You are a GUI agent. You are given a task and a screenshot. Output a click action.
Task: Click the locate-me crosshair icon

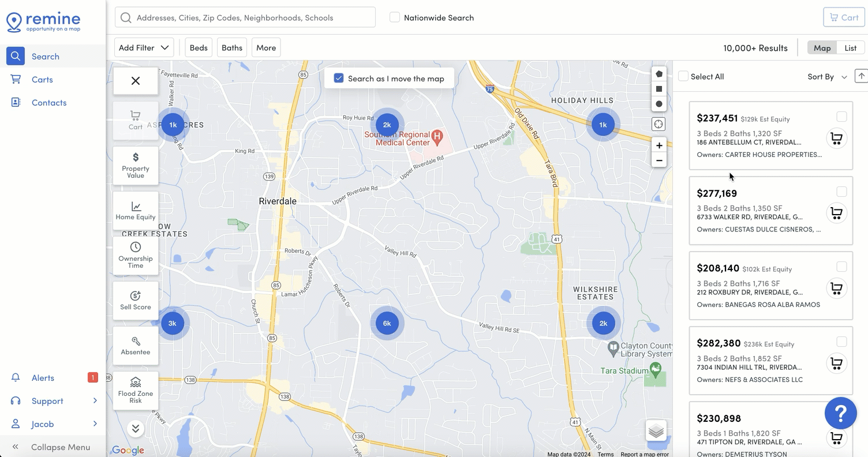(659, 124)
